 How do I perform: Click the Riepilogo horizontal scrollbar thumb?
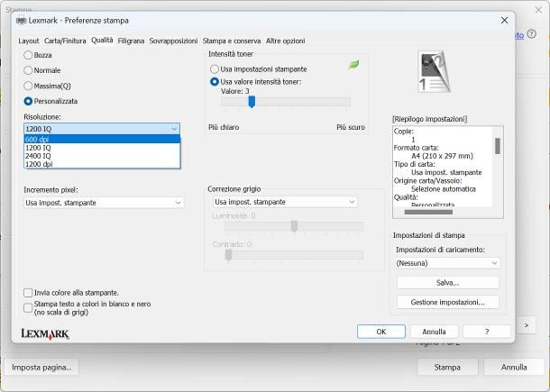[428, 212]
